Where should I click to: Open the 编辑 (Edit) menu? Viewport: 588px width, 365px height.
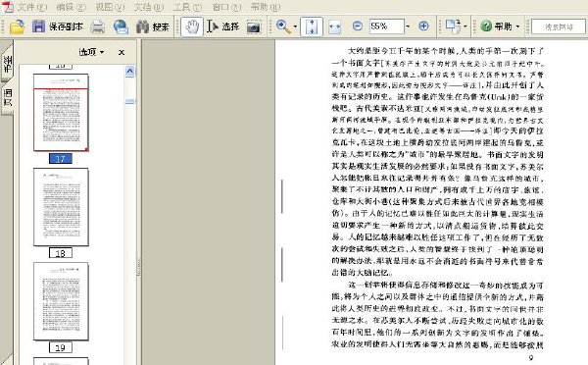[x=71, y=7]
